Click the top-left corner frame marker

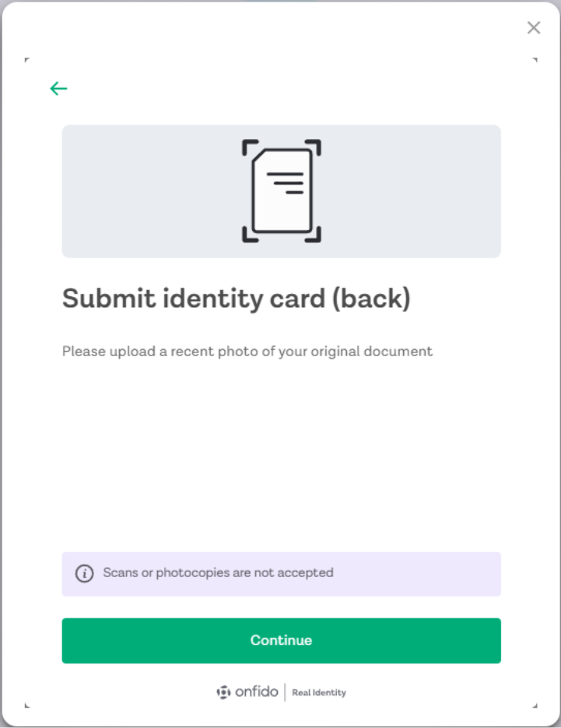[x=26, y=59]
